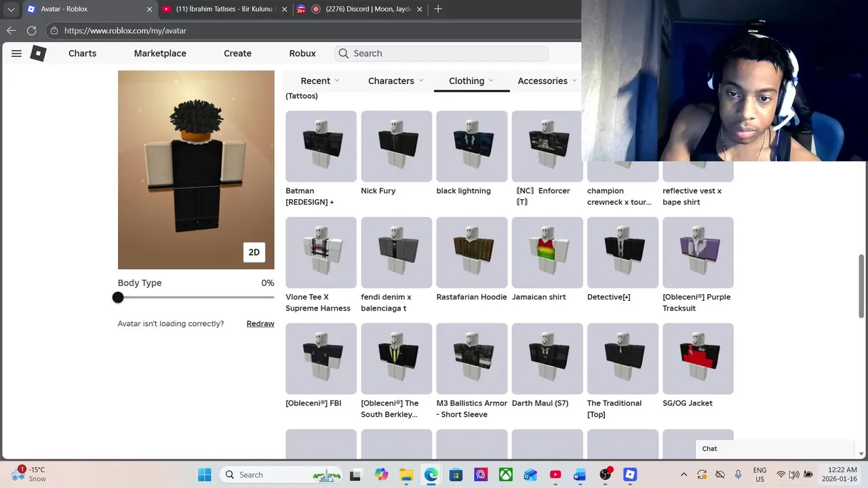Screen dimensions: 868x488
Task: Open Task View from the taskbar
Action: point(355,475)
